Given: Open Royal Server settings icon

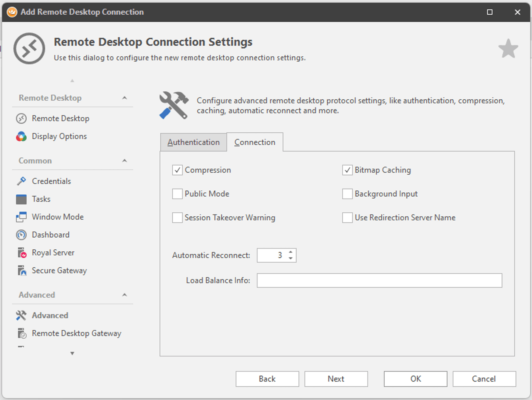Looking at the screenshot, I should 22,253.
